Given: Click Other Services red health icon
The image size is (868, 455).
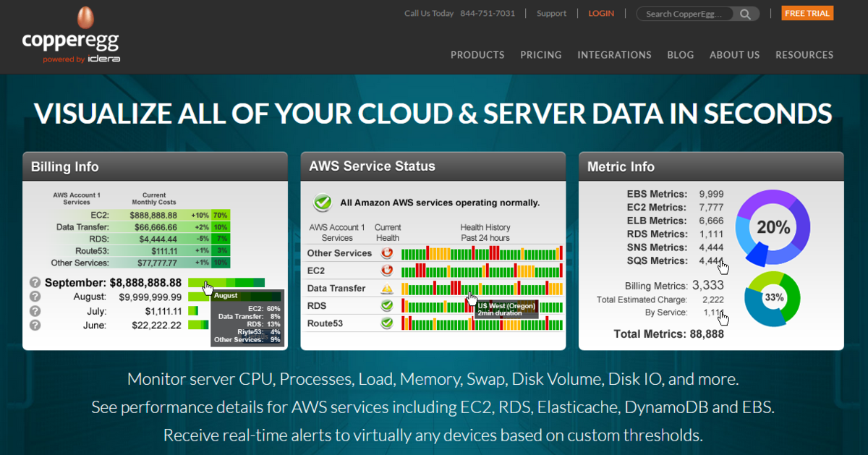Looking at the screenshot, I should pos(387,253).
